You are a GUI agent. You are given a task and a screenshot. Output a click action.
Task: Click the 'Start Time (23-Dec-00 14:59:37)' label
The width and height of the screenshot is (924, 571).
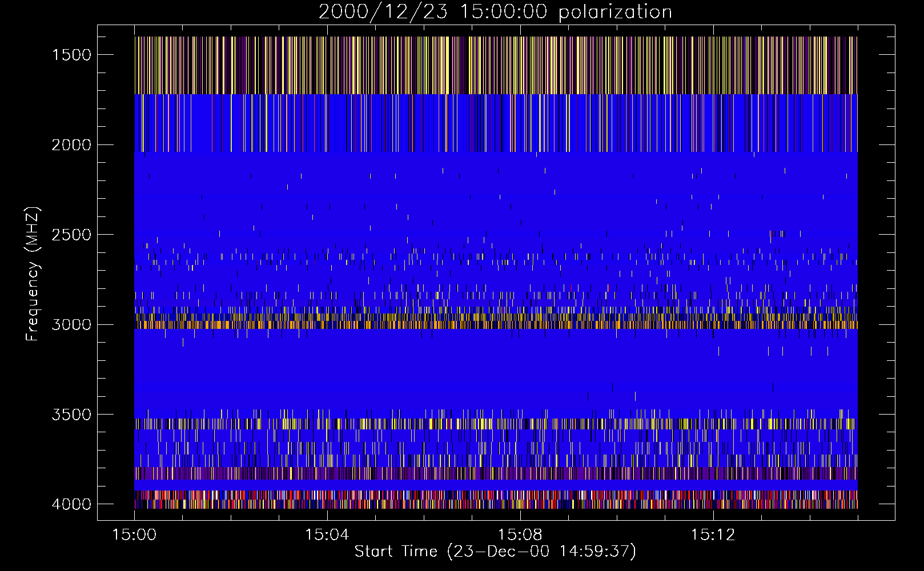coord(495,552)
